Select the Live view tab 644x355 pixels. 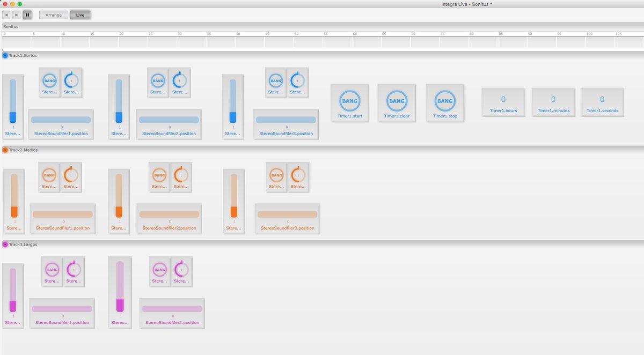click(80, 15)
